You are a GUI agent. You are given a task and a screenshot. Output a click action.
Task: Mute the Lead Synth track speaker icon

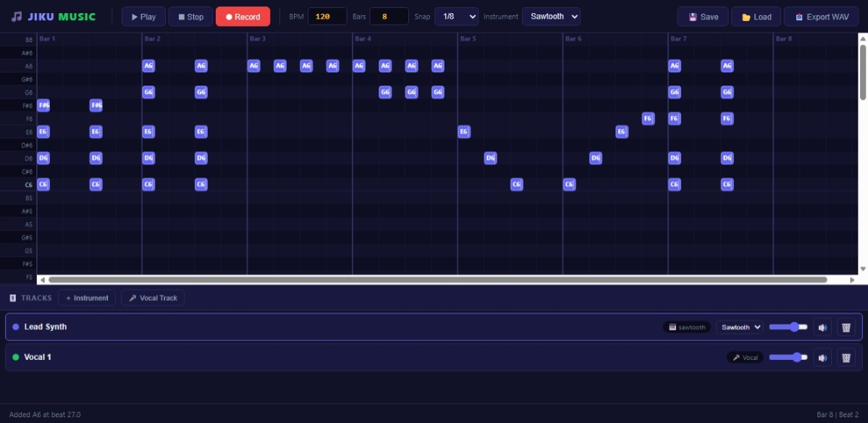pyautogui.click(x=822, y=327)
